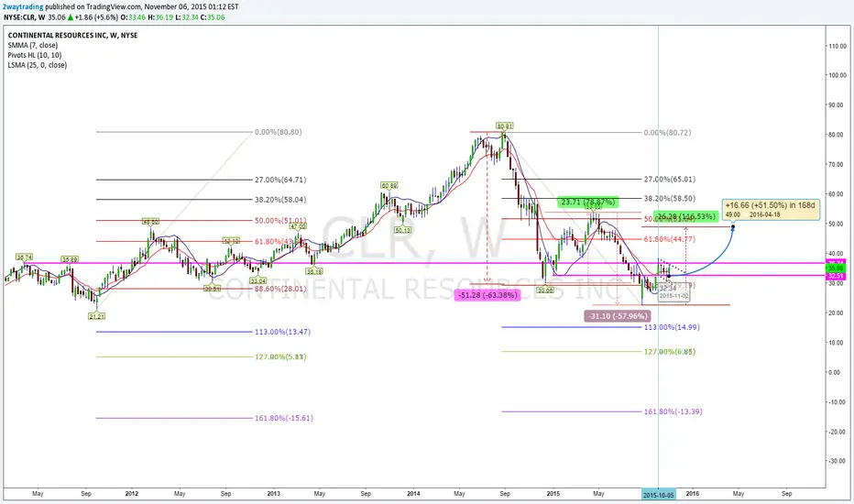Click the highlighted 2015-10-05 date marker
The image size is (854, 504).
659,495
